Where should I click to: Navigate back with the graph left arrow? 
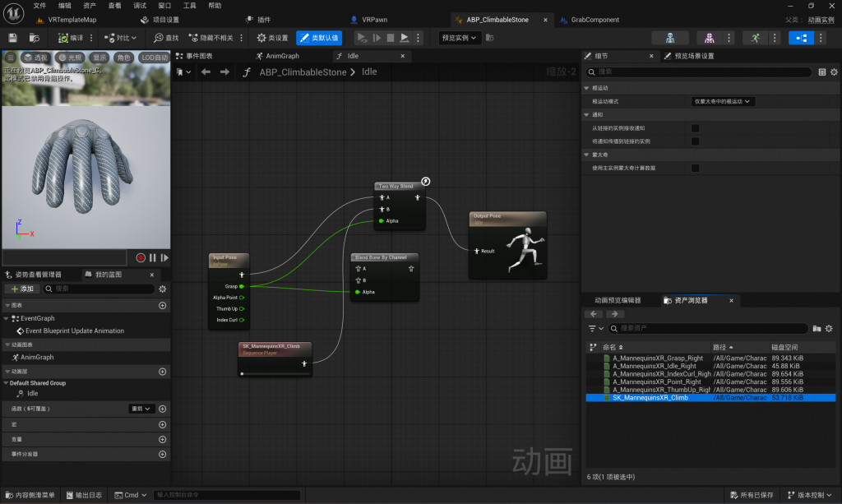click(206, 72)
